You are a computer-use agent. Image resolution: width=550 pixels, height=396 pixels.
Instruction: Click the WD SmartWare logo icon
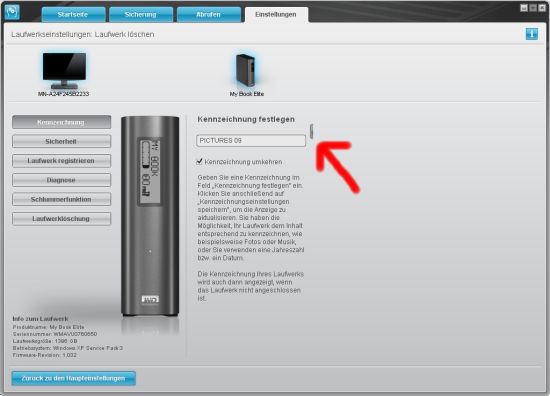click(x=13, y=12)
